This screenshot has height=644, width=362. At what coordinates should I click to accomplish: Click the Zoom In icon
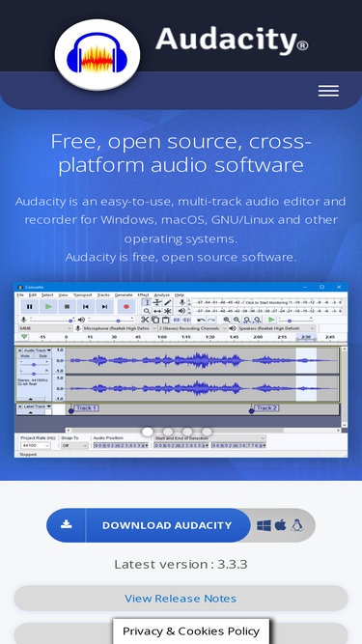tap(227, 320)
